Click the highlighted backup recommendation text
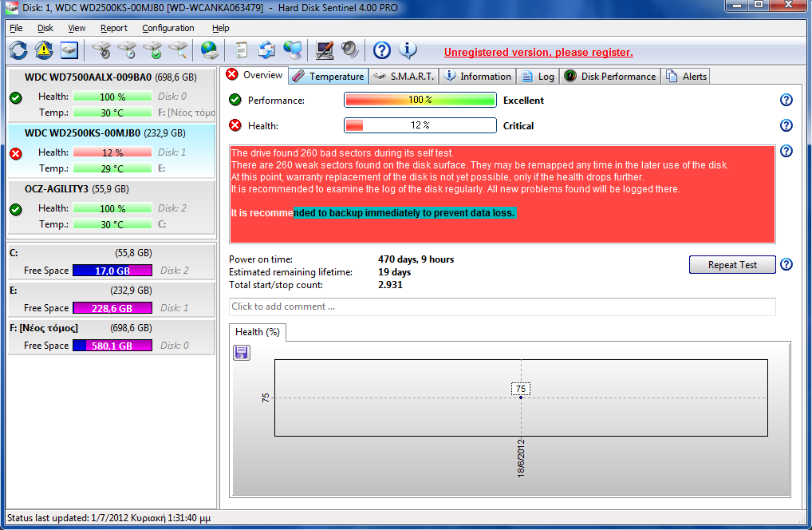 tap(404, 213)
